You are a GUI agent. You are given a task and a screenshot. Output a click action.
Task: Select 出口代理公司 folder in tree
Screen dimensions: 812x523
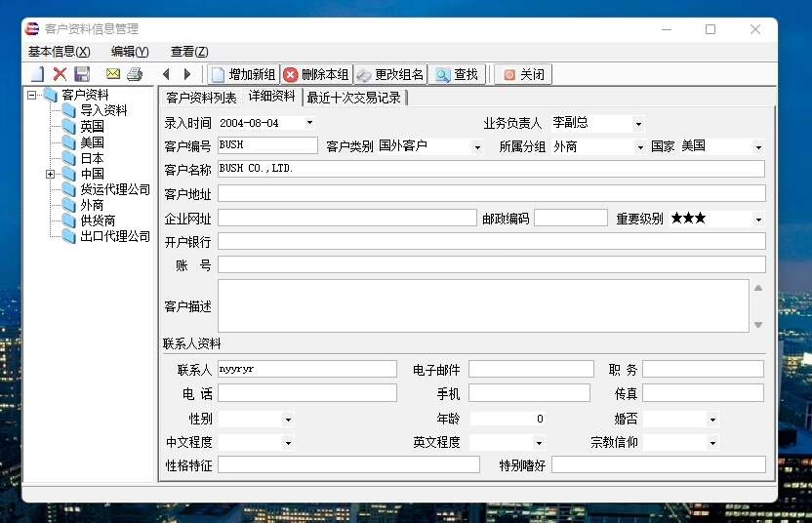(106, 237)
